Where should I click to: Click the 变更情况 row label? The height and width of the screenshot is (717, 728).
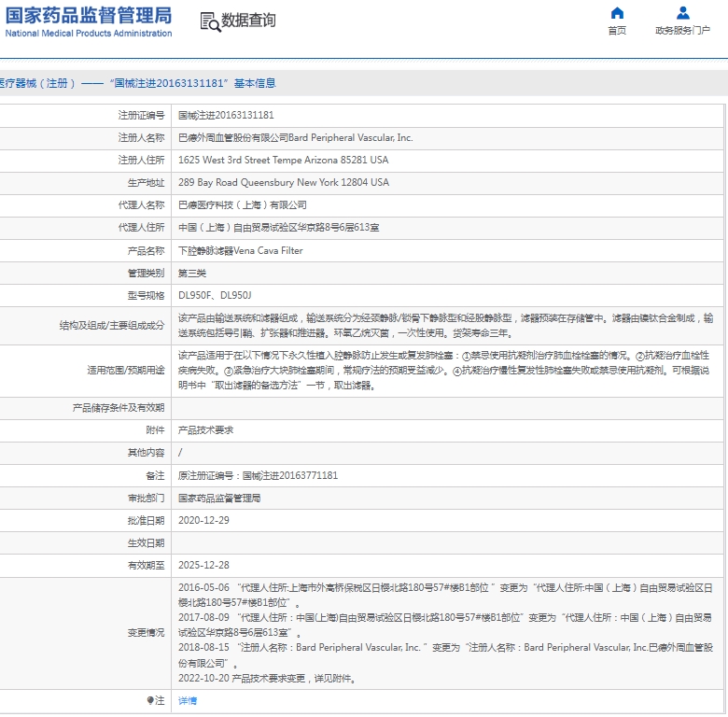[146, 633]
